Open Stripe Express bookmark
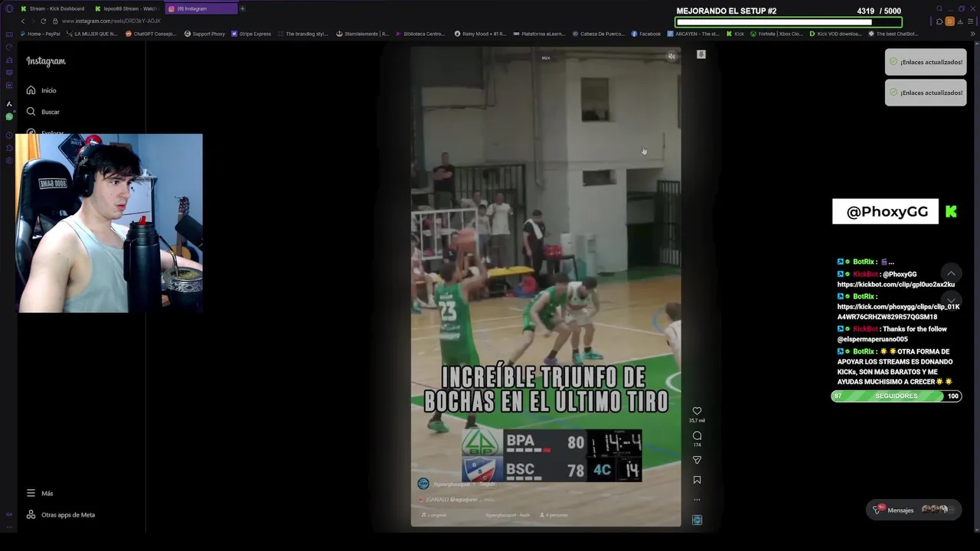Viewport: 980px width, 551px height. coord(251,34)
